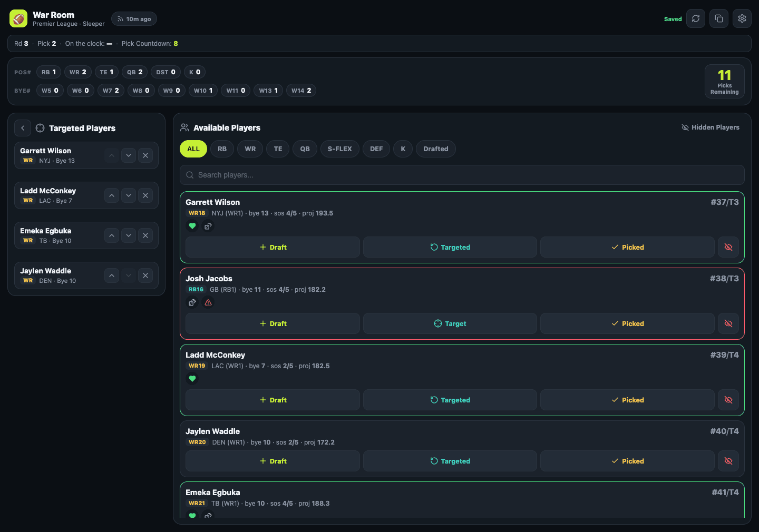The image size is (759, 532).
Task: Click the dice icon on Josh Jacobs' card
Action: click(x=192, y=302)
